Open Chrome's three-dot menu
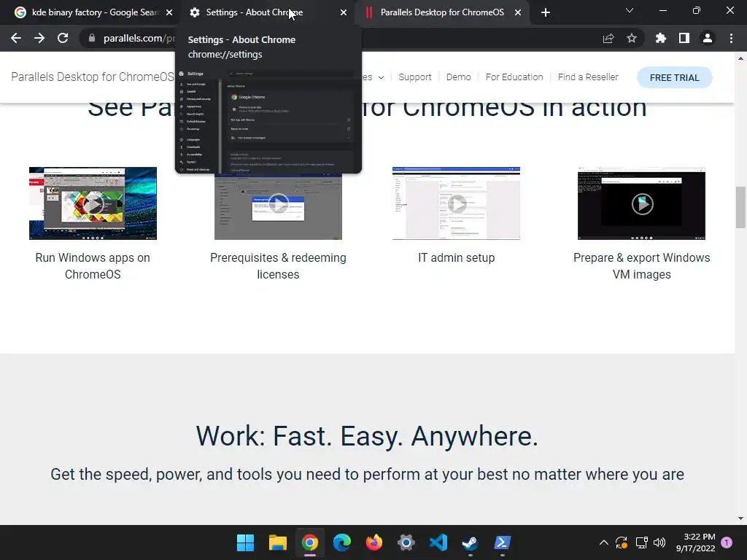The image size is (747, 560). [731, 38]
